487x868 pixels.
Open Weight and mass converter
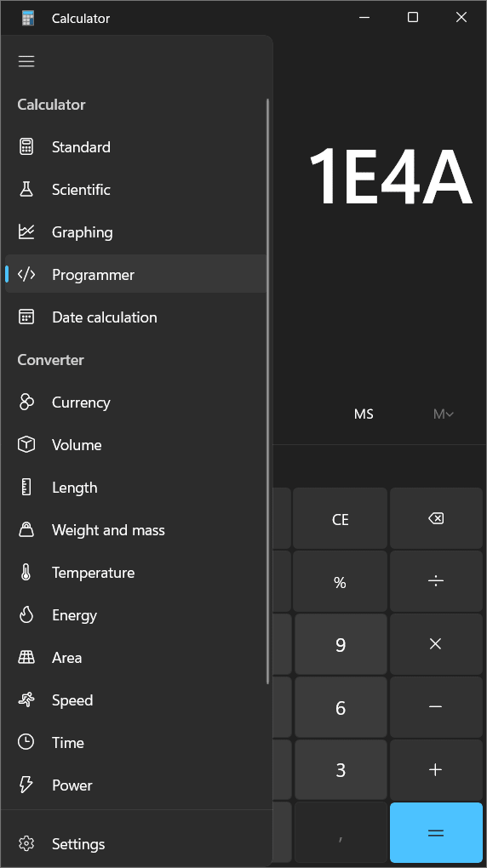click(135, 530)
